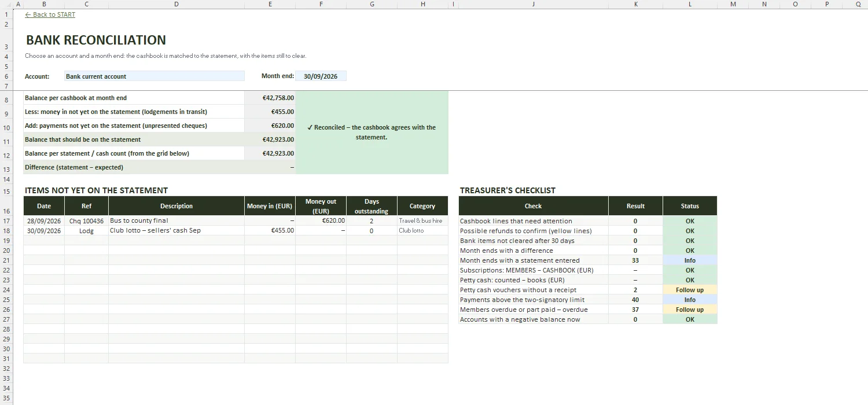Select the Money in (EUR) column header
The image size is (868, 405).
[x=270, y=206]
